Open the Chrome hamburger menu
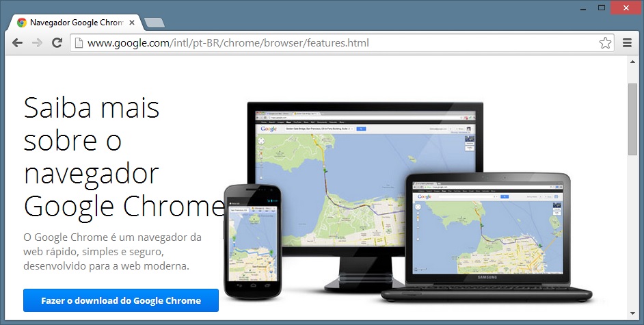The image size is (644, 325). pos(628,43)
